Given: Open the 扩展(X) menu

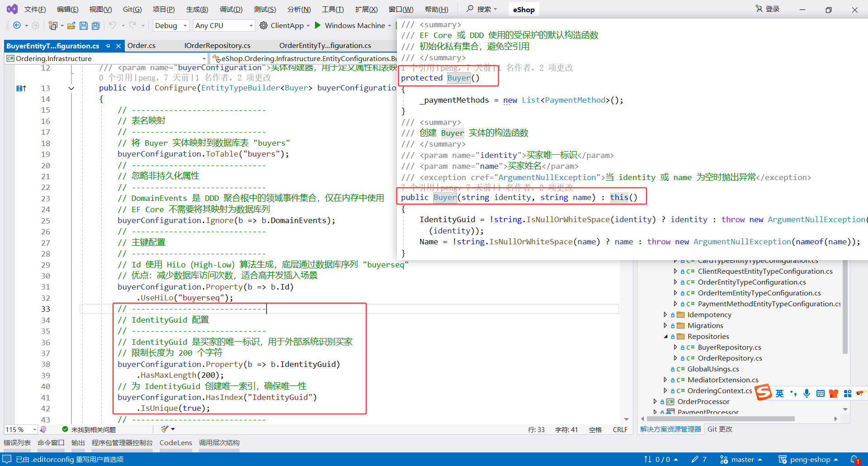Looking at the screenshot, I should coord(366,9).
